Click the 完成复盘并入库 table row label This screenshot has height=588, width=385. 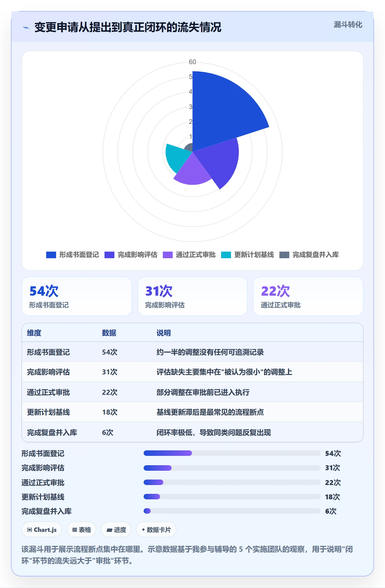(x=52, y=432)
